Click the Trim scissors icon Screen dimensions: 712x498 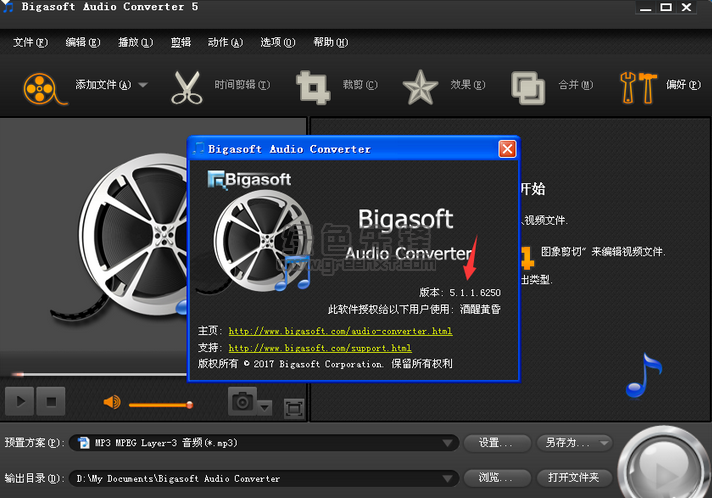(x=186, y=86)
